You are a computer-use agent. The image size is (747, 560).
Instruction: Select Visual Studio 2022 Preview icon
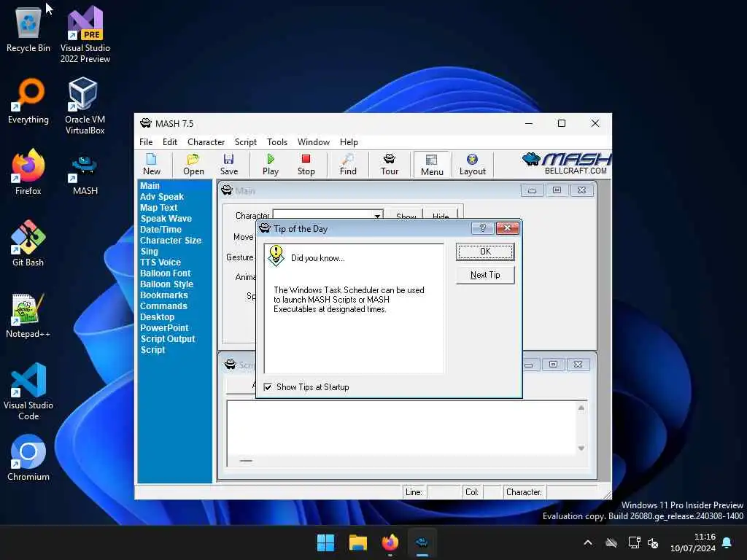tap(85, 34)
